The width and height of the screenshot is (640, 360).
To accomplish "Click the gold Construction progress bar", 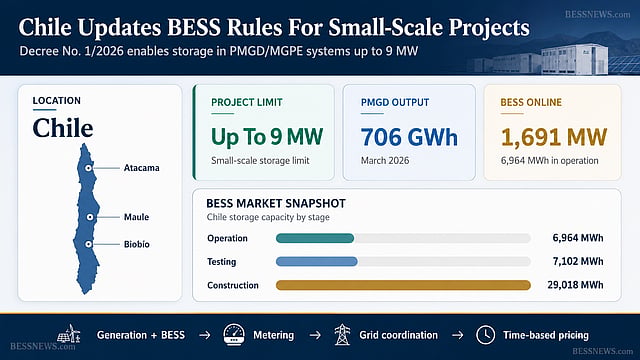I will (403, 285).
